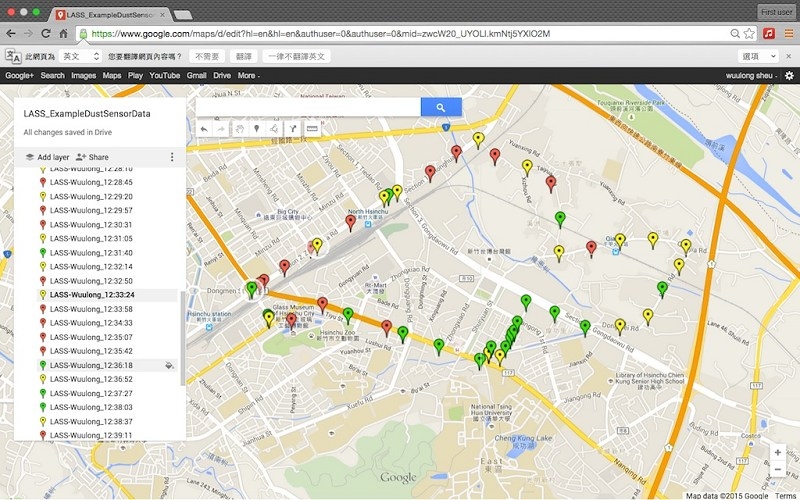Click the blue map search button

(441, 107)
